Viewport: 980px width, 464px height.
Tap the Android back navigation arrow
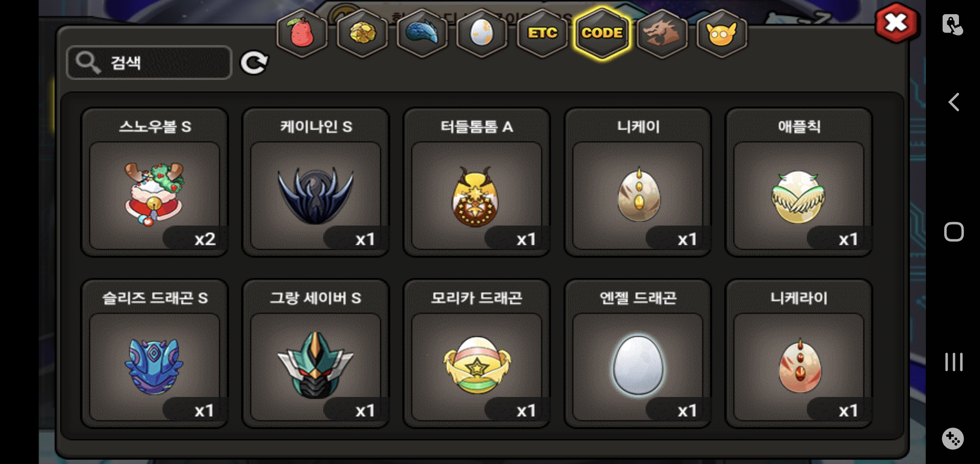pyautogui.click(x=954, y=102)
